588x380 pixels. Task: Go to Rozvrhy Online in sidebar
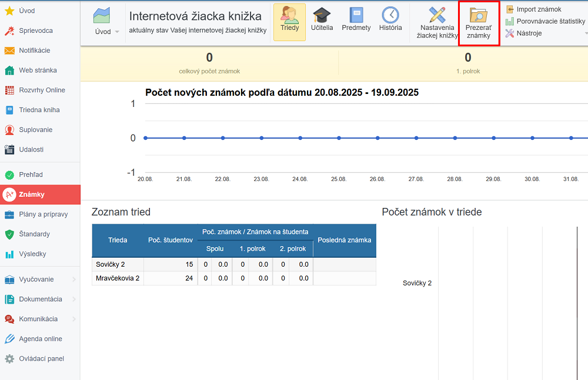[x=41, y=90]
